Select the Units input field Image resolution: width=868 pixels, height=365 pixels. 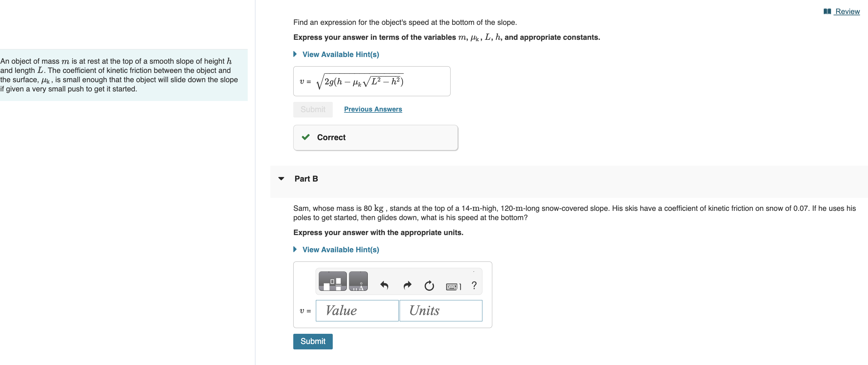(x=441, y=311)
